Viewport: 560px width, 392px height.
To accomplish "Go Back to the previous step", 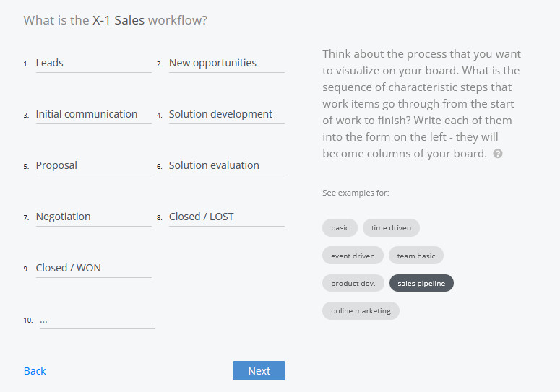I will click(35, 371).
